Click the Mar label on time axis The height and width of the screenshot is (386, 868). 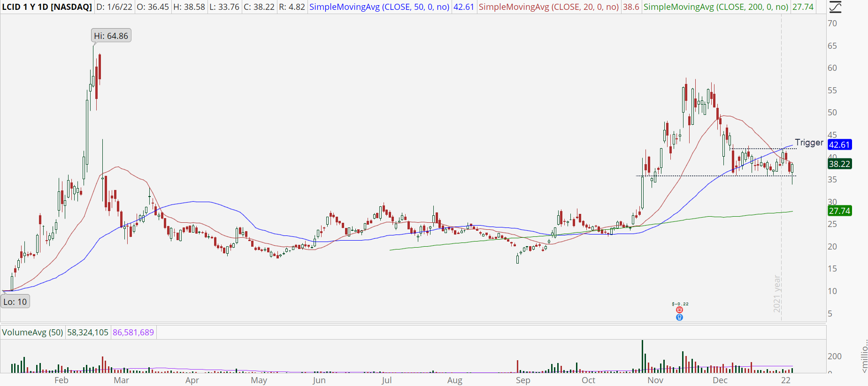pos(121,380)
